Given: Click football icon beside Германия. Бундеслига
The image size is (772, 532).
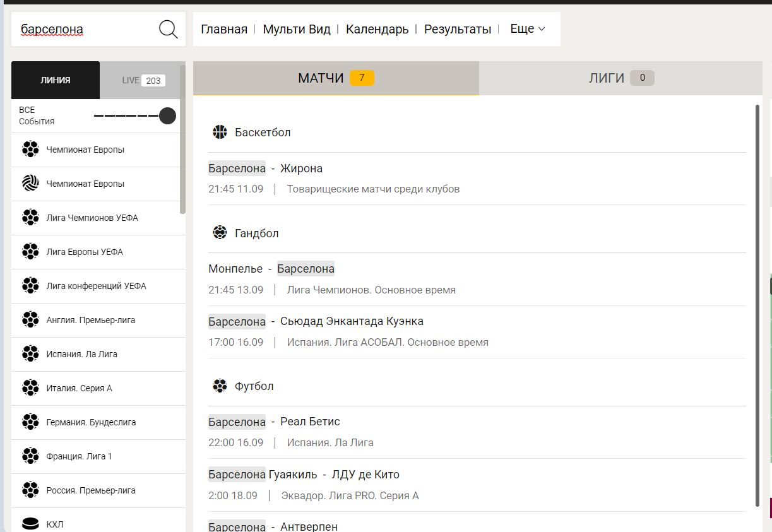Looking at the screenshot, I should coord(30,422).
